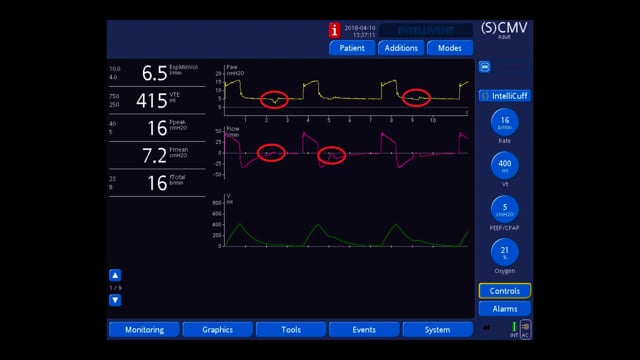The image size is (640, 360).
Task: Adjust the Vt control set to 400 ml
Action: click(x=504, y=165)
